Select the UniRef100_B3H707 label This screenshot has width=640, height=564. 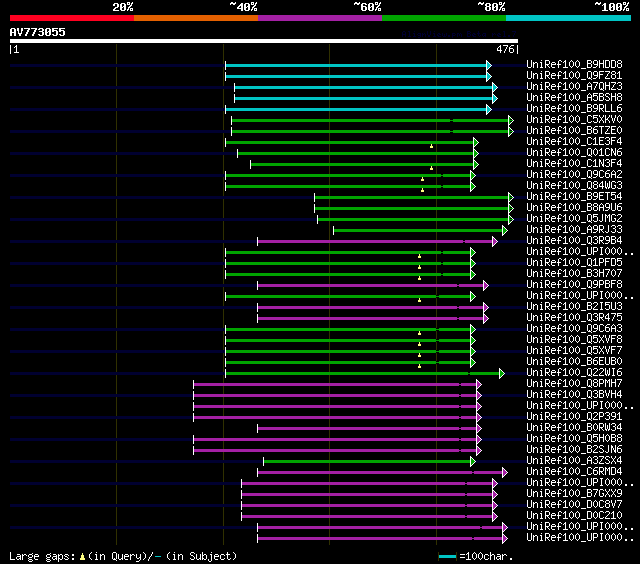(x=574, y=273)
